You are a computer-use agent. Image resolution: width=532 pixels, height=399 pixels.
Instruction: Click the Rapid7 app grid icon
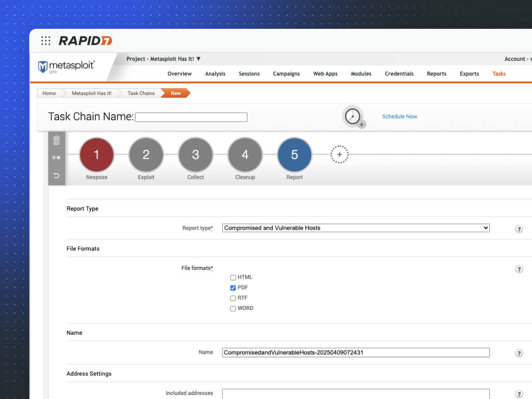[46, 41]
